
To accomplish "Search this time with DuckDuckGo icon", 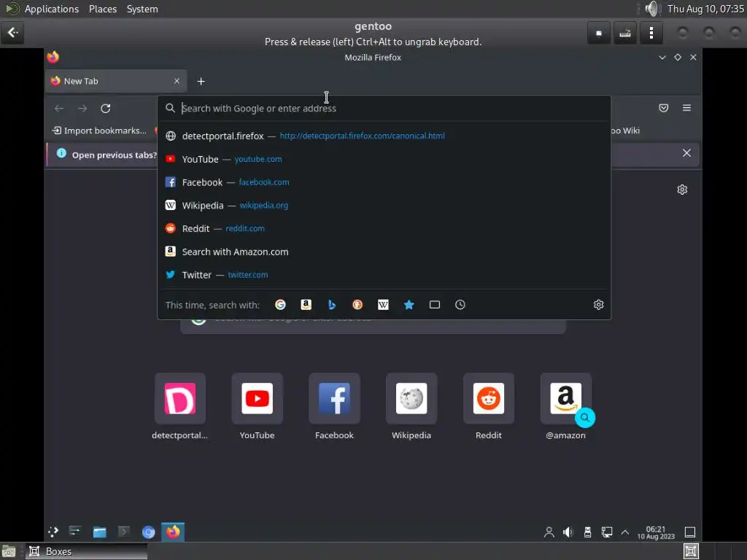I will pyautogui.click(x=357, y=305).
